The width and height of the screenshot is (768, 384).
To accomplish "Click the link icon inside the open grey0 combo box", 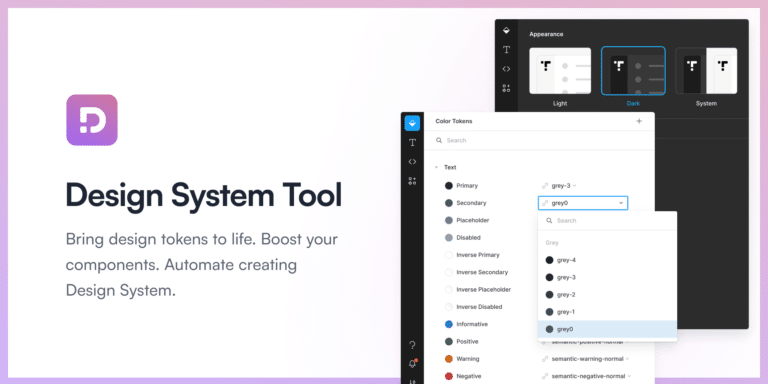I will (545, 203).
